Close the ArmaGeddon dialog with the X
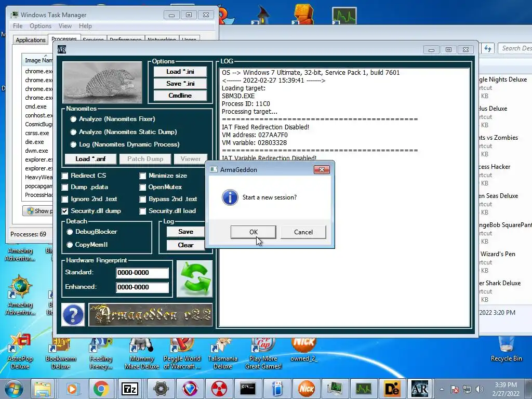Image resolution: width=532 pixels, height=399 pixels. point(322,170)
